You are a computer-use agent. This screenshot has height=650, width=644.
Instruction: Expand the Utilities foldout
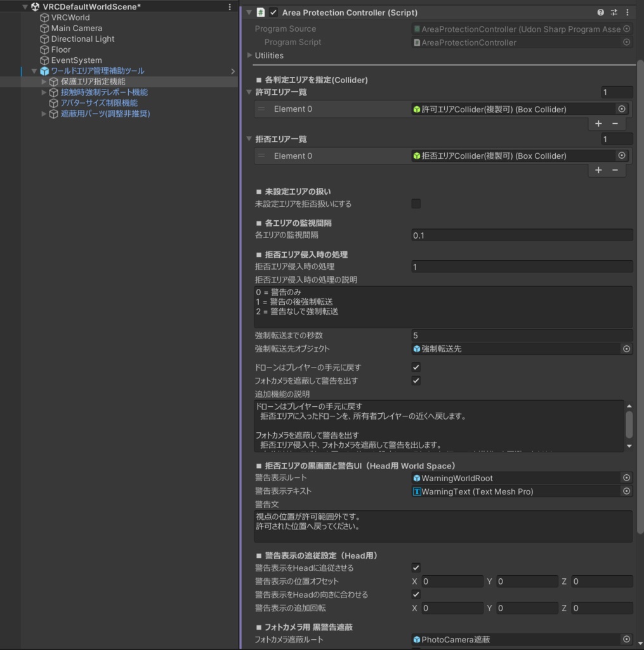point(249,55)
